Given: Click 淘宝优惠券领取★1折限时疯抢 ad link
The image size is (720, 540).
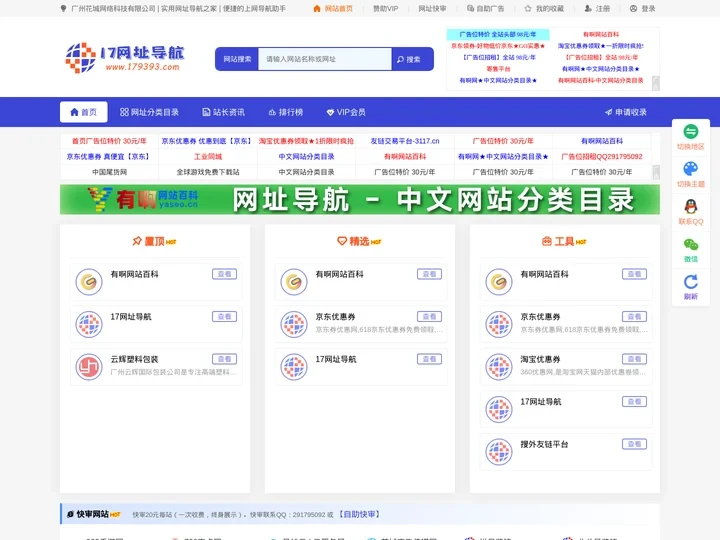Looking at the screenshot, I should pyautogui.click(x=306, y=141).
